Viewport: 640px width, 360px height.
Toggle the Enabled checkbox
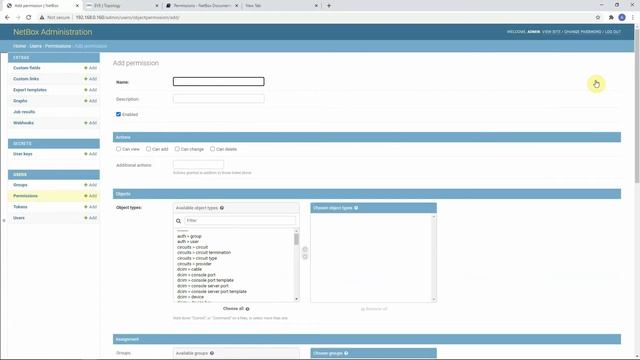(118, 114)
